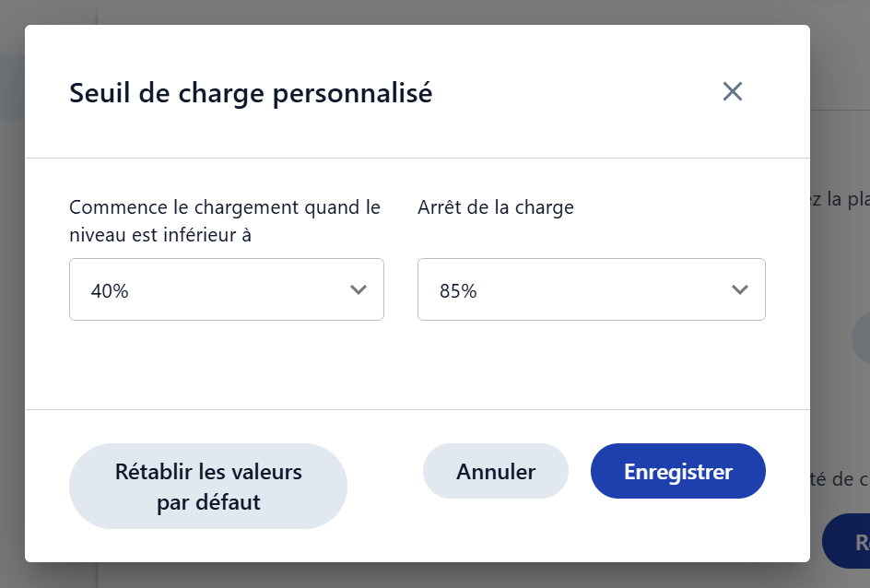Open the start-charging threshold dropdown
870x588 pixels.
coord(226,290)
